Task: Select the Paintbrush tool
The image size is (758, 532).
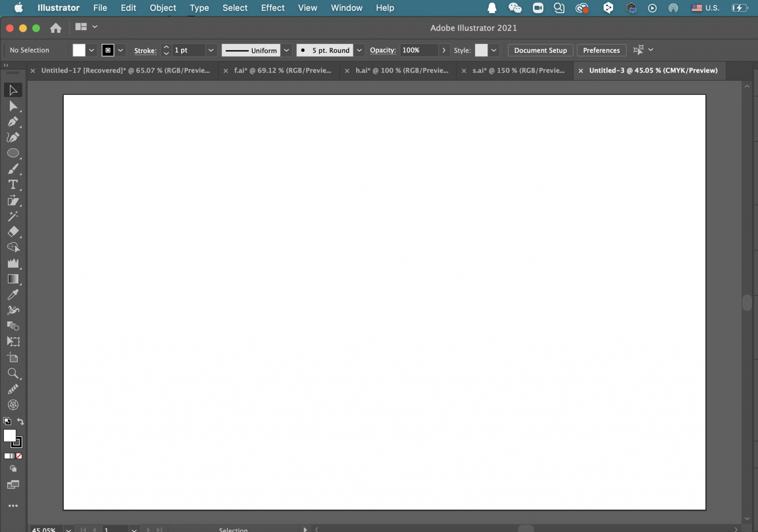Action: 13,169
